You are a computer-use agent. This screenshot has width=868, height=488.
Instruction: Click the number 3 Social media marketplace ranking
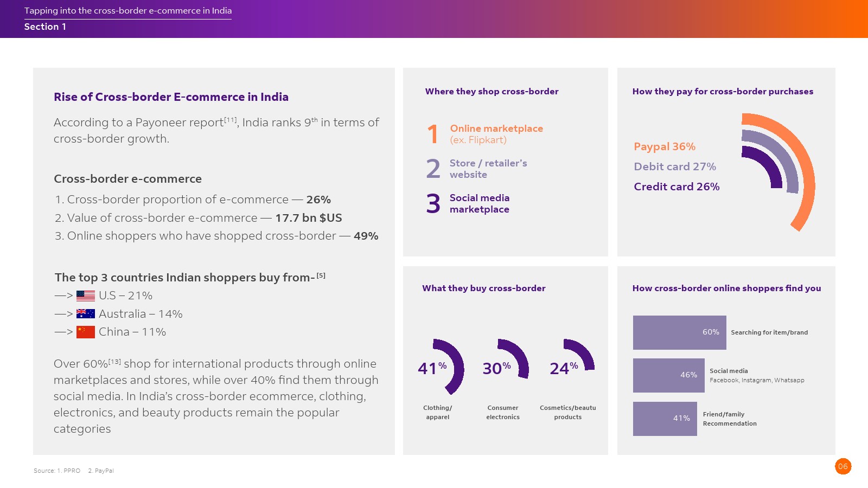tap(433, 204)
